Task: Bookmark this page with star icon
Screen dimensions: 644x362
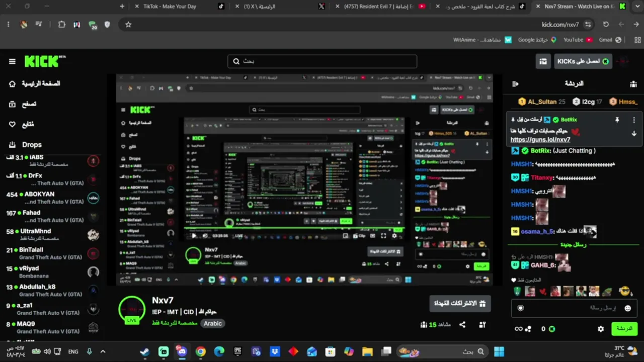Action: pyautogui.click(x=128, y=24)
